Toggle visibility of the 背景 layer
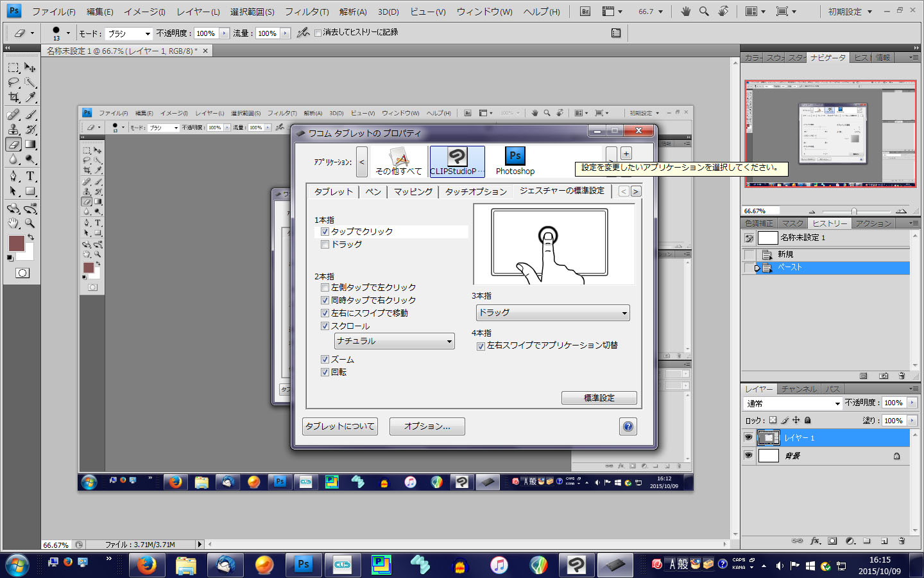The width and height of the screenshot is (924, 578). pos(748,455)
